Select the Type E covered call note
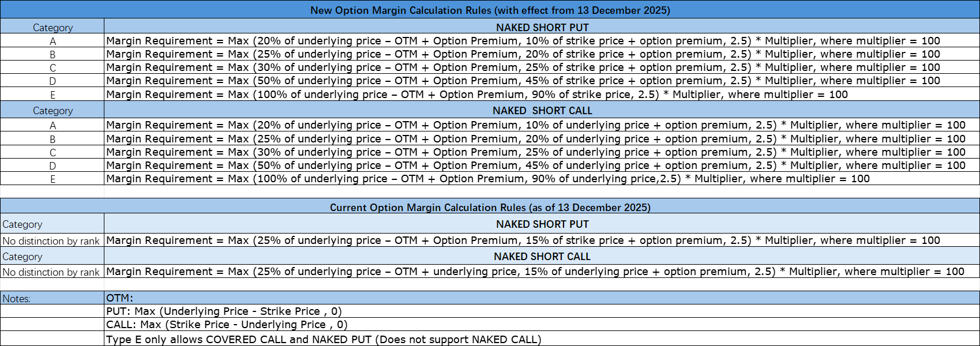The image size is (980, 346). [x=323, y=340]
